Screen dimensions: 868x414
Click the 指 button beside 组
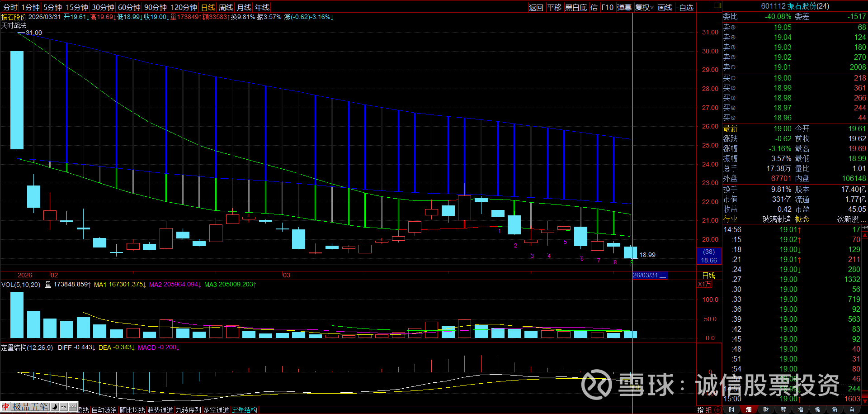[x=701, y=410]
